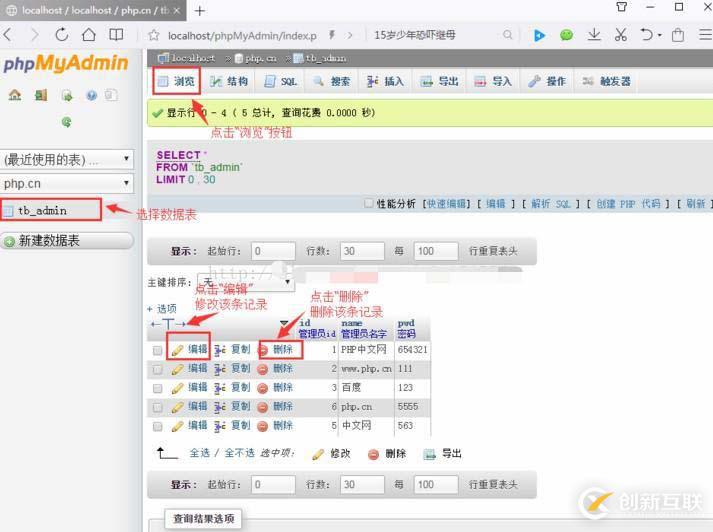The height and width of the screenshot is (532, 713).
Task: Open the php.cn database dropdown
Action: point(67,183)
